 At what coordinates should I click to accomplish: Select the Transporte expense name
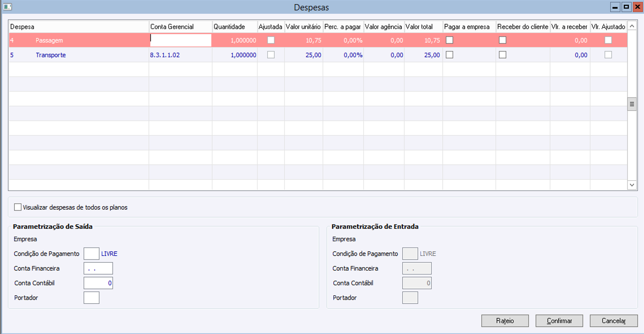[x=51, y=55]
